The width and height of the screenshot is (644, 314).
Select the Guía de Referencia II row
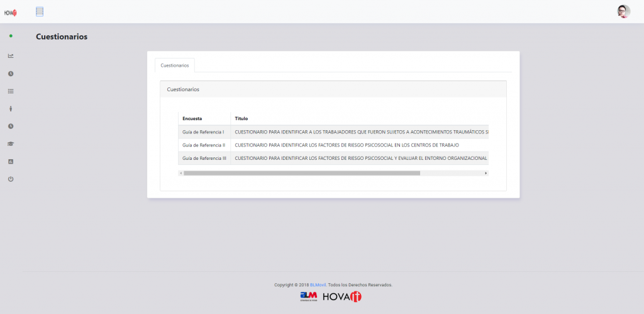tap(203, 145)
